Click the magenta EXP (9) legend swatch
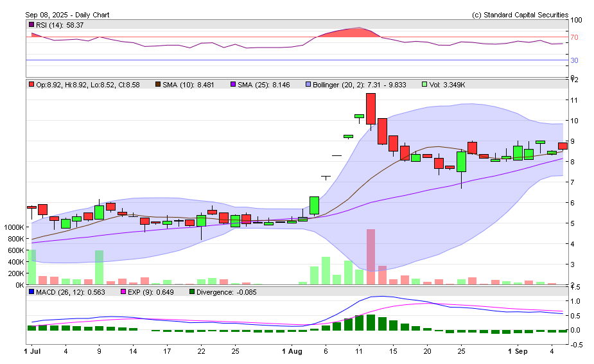The image size is (594, 364). point(123,292)
